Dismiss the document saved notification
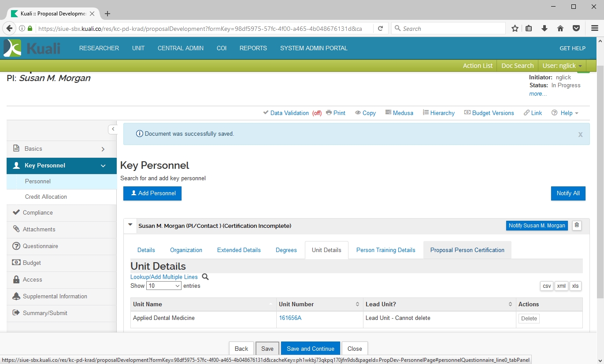604x364 pixels. click(580, 135)
